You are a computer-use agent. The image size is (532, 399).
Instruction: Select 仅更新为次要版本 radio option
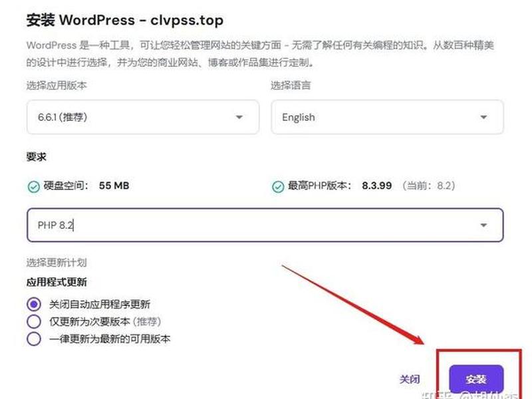click(34, 321)
